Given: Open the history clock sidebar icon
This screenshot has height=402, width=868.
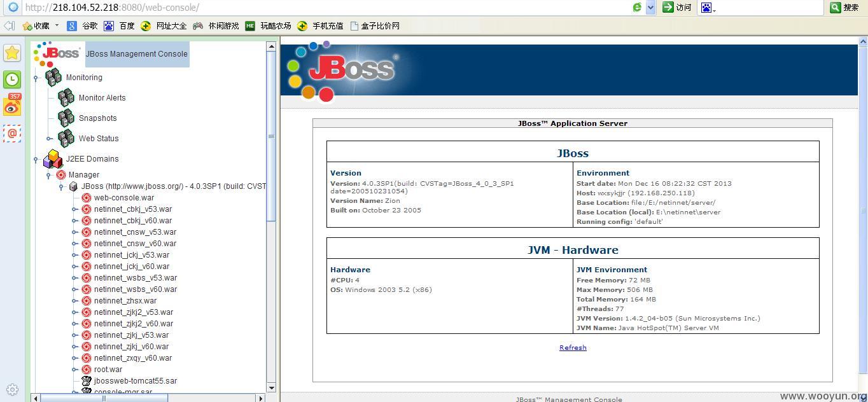Looking at the screenshot, I should pos(12,79).
